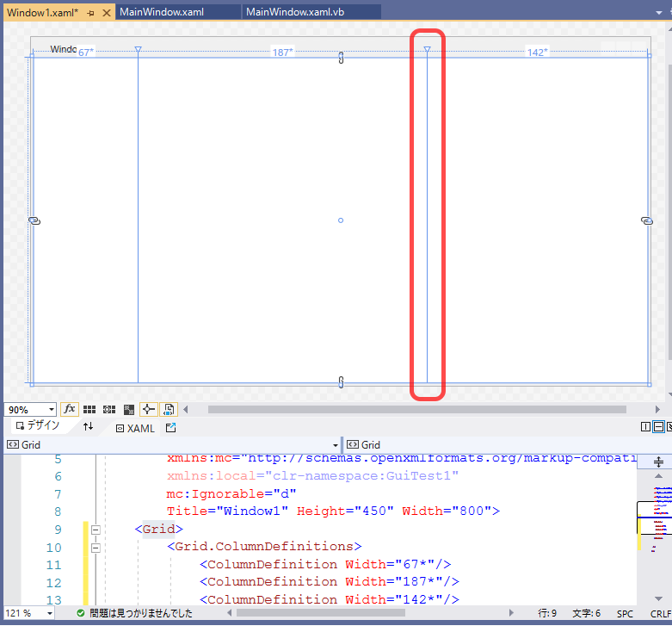Click the code horizontal scrollbar right arrow
Image resolution: width=672 pixels, height=626 pixels.
click(511, 613)
